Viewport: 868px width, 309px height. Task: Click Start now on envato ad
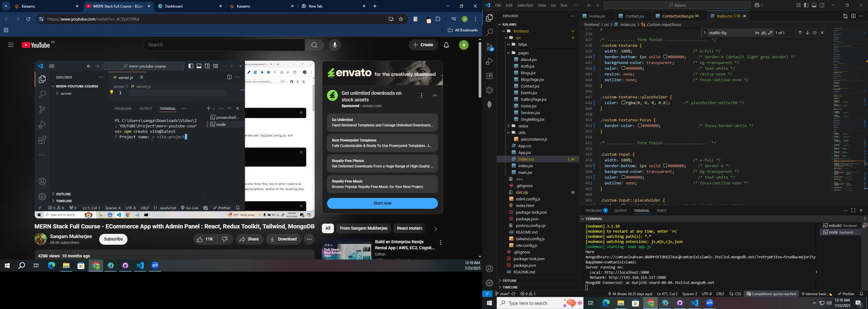(x=382, y=203)
